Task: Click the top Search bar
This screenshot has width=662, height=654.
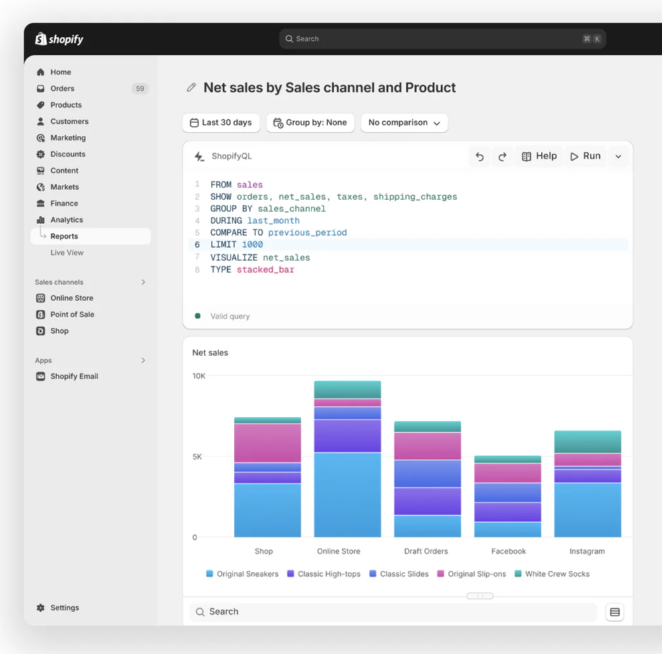Action: pyautogui.click(x=442, y=39)
